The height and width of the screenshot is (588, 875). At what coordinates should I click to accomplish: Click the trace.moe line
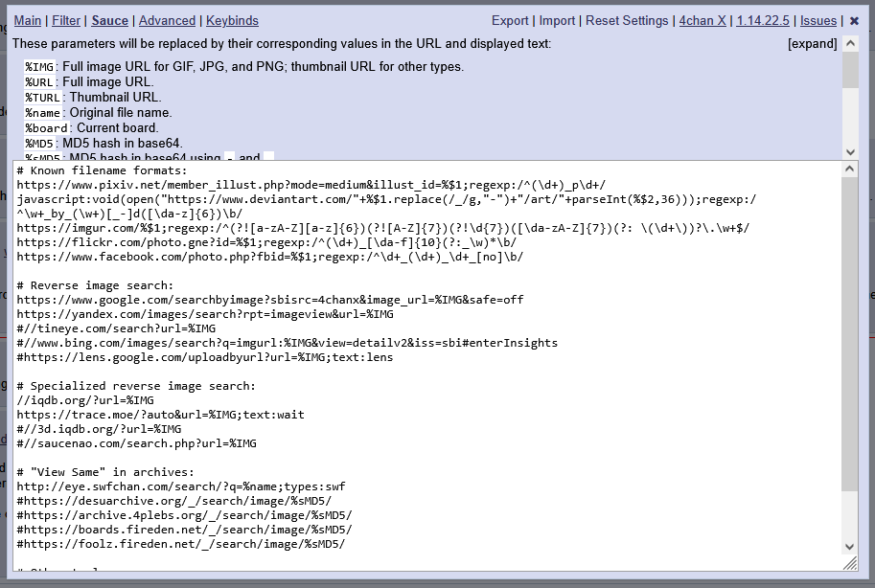(x=161, y=415)
